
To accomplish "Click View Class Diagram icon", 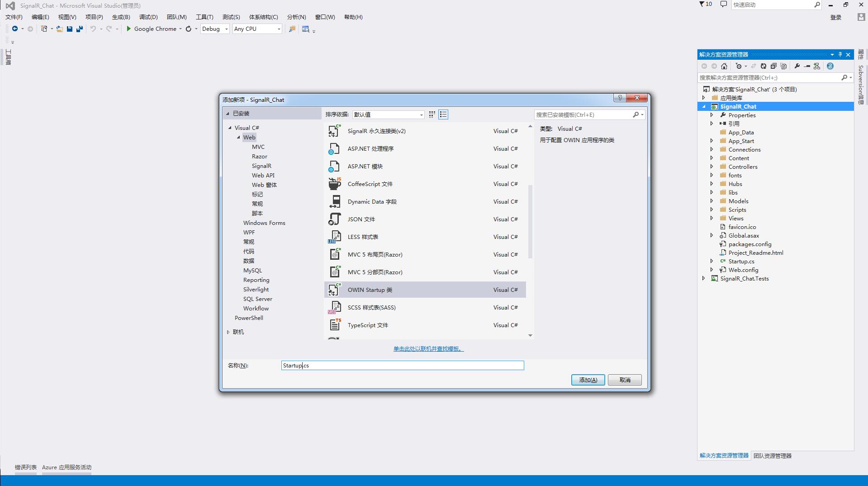I will coord(817,66).
